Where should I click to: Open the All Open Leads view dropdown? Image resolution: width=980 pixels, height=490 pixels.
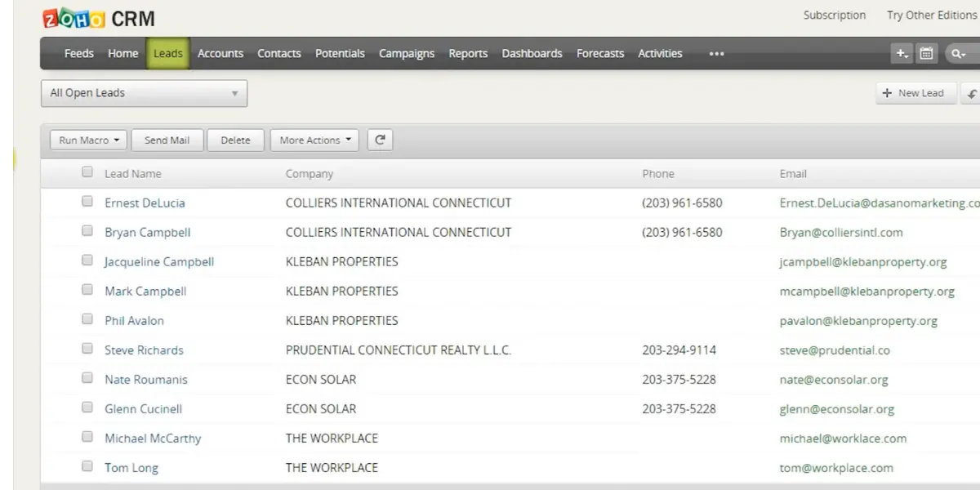point(144,93)
